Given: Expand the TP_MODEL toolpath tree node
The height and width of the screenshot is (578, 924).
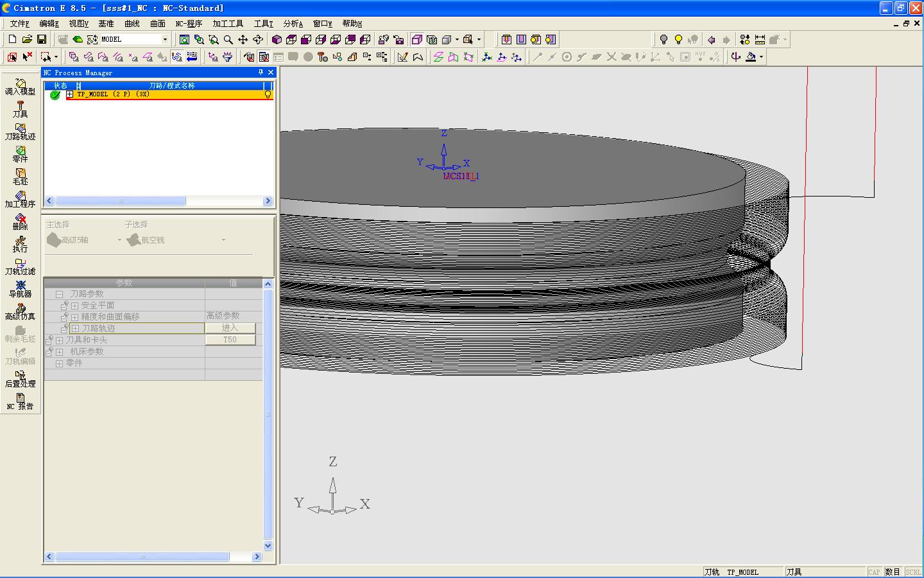Looking at the screenshot, I should tap(70, 94).
